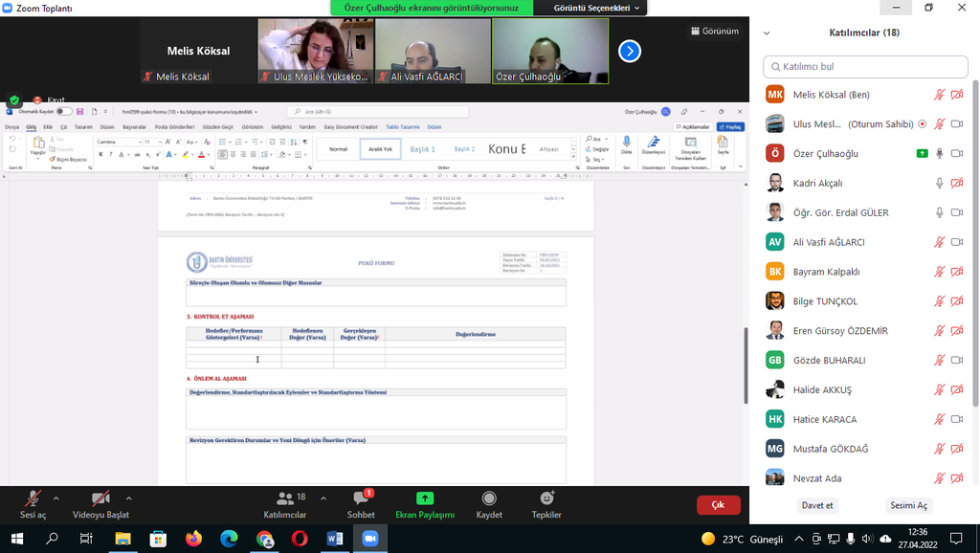Open the Katılımcılar participants panel icon
The image size is (980, 553).
(285, 498)
